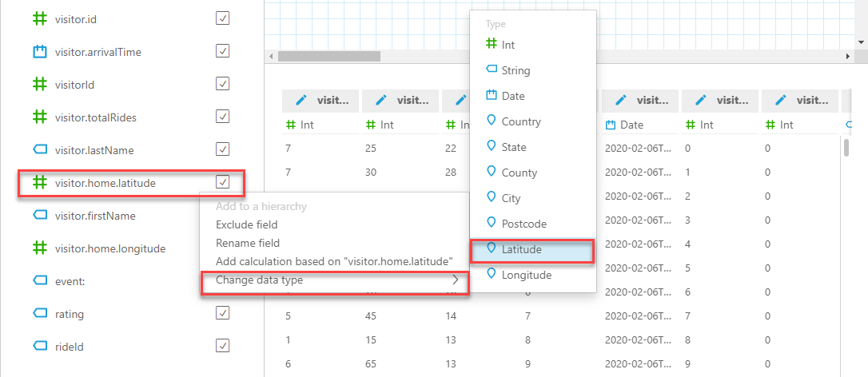Click the tag icon beside the rating field
Viewport: 868px width, 377px height.
[x=39, y=313]
